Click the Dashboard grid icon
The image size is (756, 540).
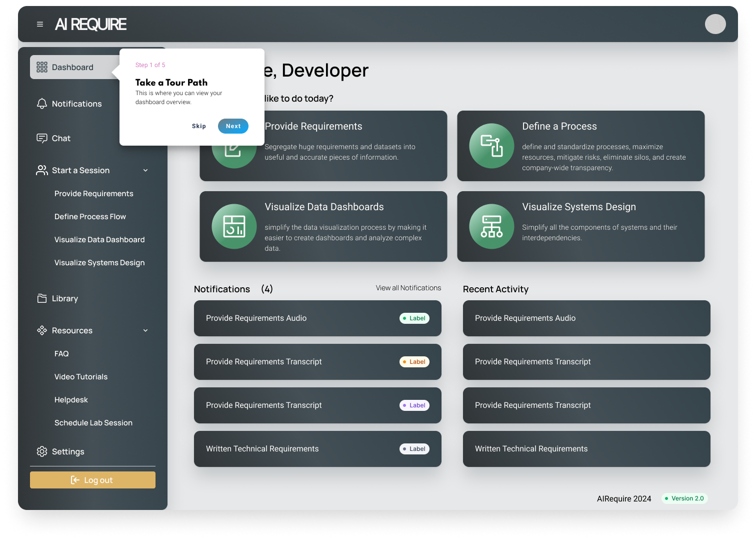(42, 67)
